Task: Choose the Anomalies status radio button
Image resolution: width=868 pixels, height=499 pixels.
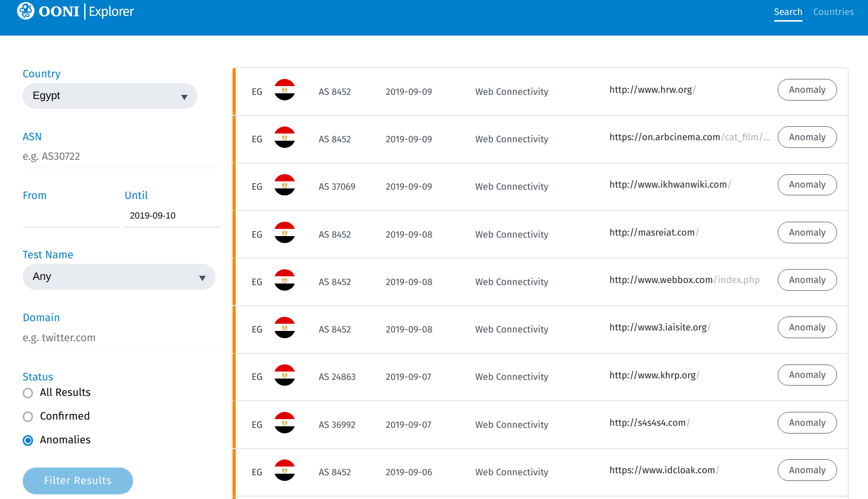Action: tap(28, 441)
